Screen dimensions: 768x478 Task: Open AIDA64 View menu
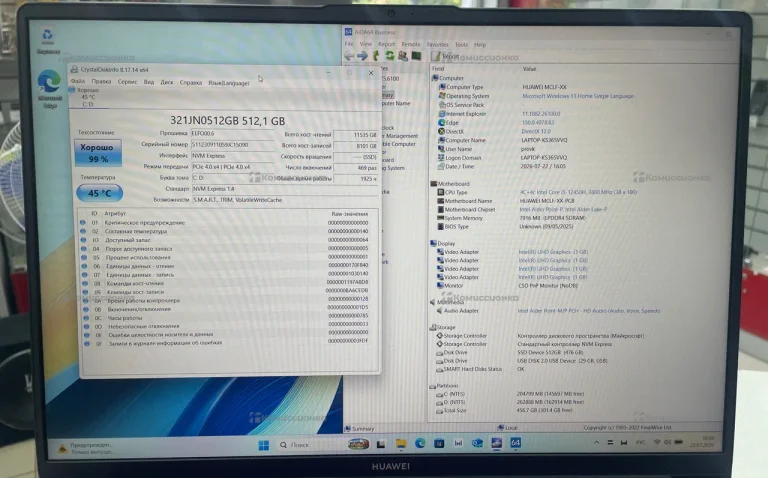click(366, 44)
